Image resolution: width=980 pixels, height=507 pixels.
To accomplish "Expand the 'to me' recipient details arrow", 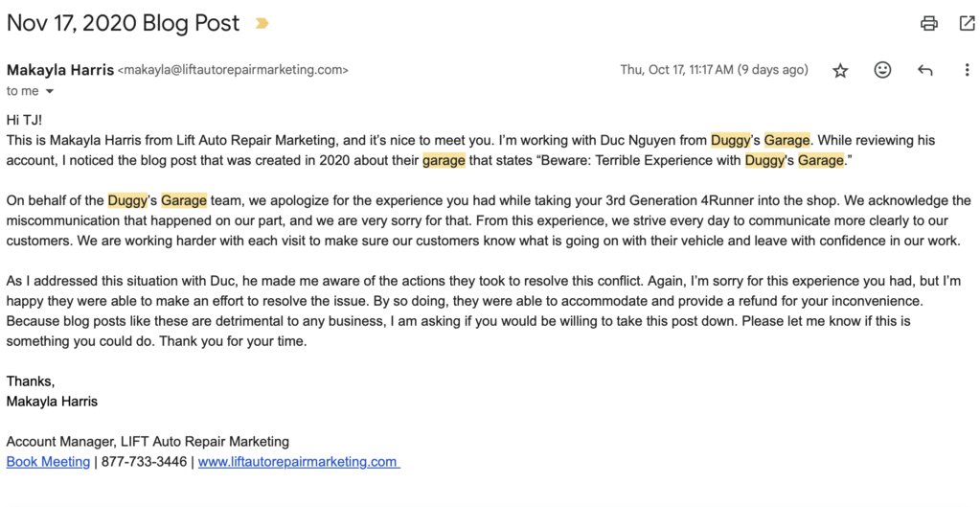I will point(50,92).
